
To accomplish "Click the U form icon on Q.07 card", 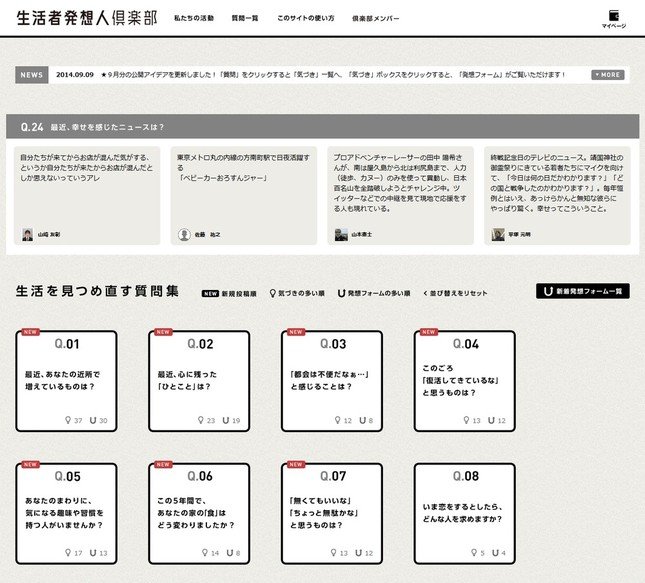I will [x=359, y=553].
